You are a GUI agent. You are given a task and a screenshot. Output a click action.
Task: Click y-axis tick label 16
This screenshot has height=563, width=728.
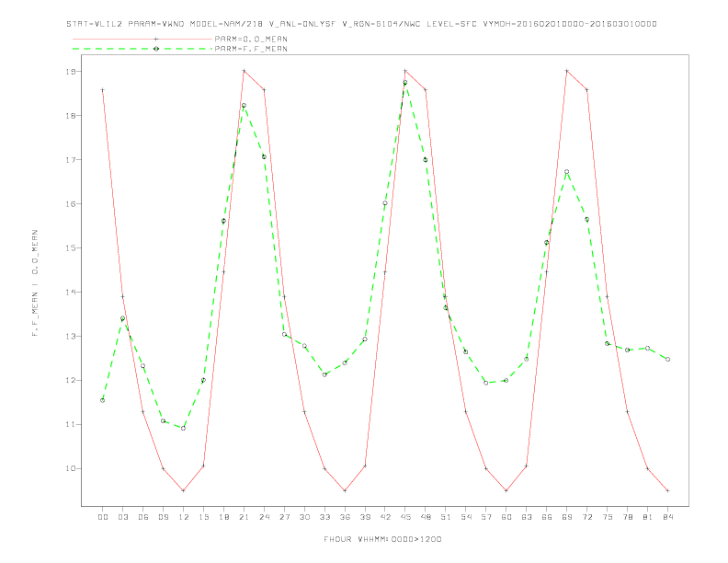pos(70,204)
